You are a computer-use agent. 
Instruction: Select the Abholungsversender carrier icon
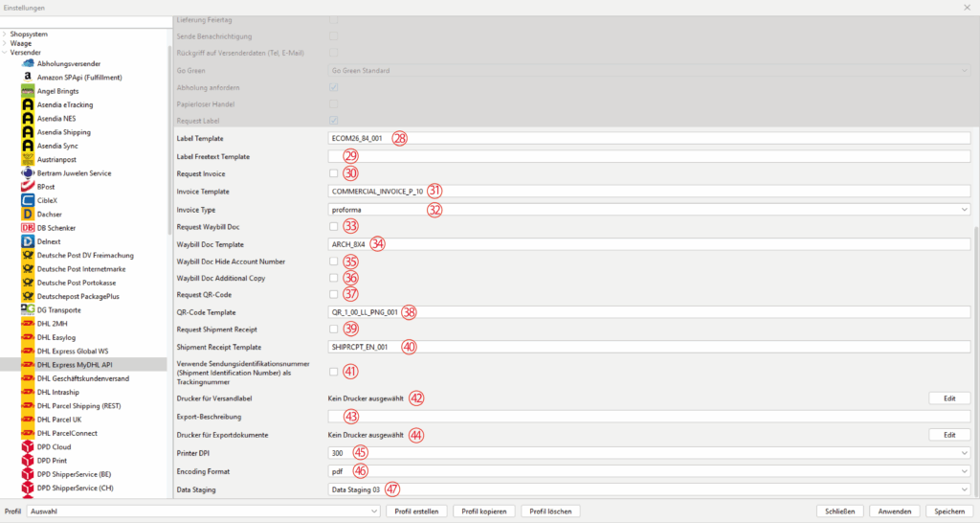28,64
